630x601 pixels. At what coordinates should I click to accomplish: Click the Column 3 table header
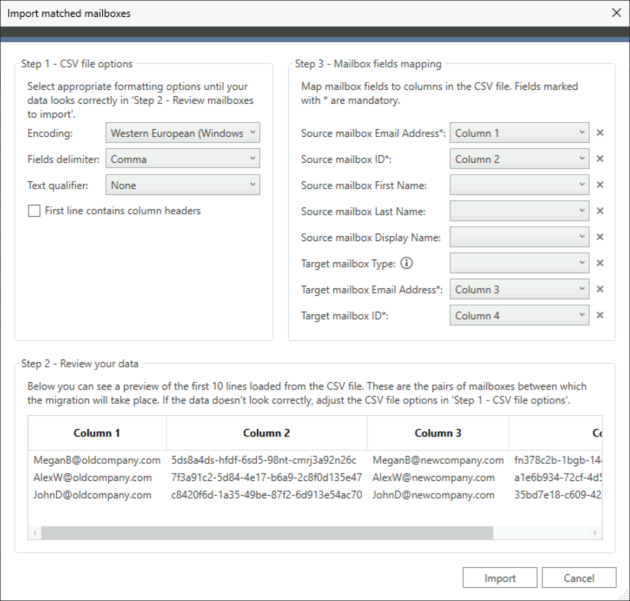tap(438, 433)
